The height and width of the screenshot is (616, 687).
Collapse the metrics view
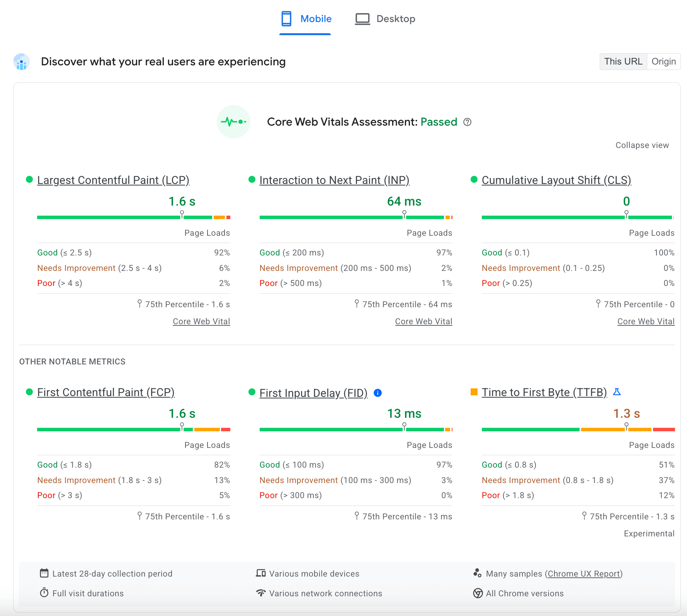click(x=642, y=145)
